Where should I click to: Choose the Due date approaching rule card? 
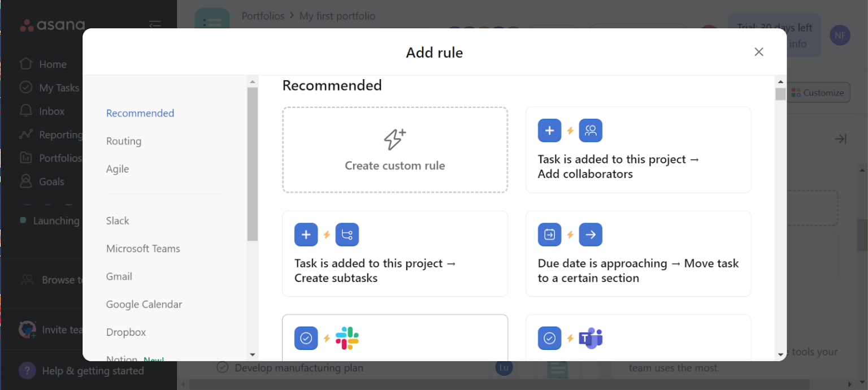pos(638,253)
